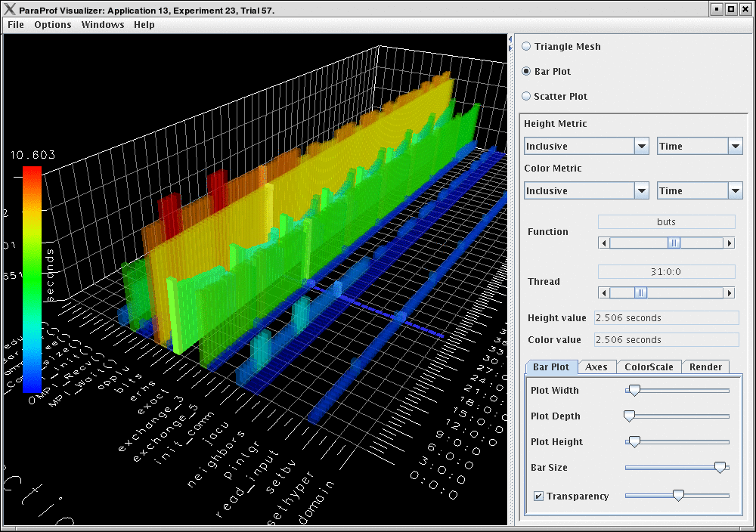This screenshot has width=756, height=532.
Task: Open the Help menu
Action: click(144, 25)
